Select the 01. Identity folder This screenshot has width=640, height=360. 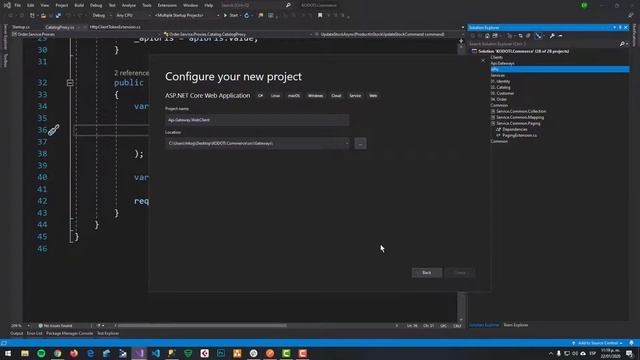point(500,81)
